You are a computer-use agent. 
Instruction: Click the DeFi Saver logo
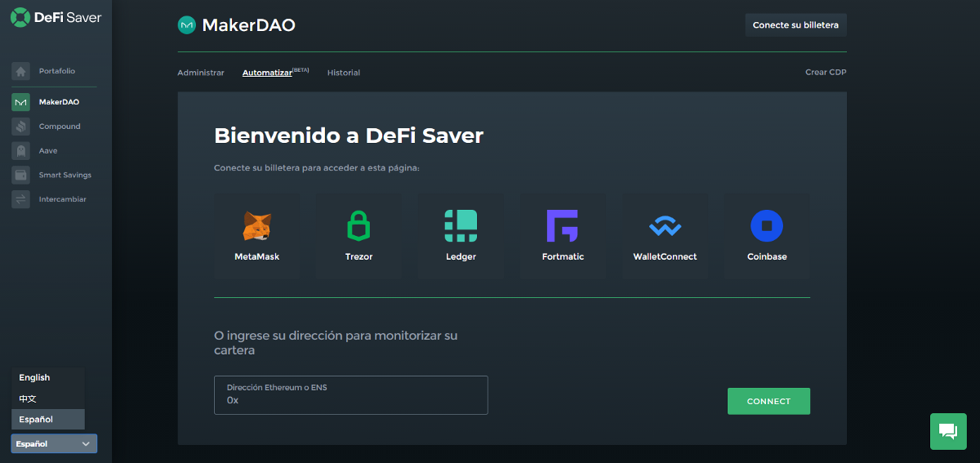point(56,16)
